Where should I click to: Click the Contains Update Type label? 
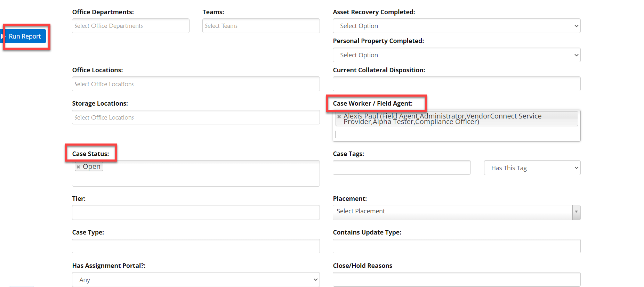[367, 232]
